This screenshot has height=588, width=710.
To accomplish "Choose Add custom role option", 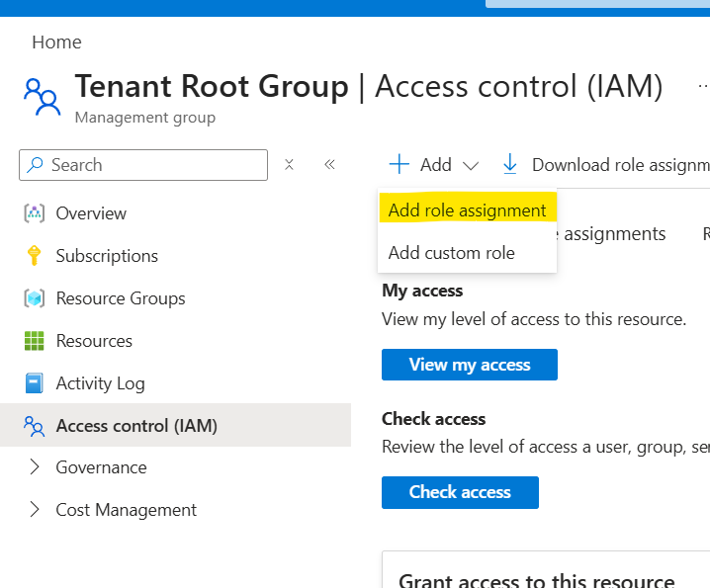I will [x=451, y=253].
